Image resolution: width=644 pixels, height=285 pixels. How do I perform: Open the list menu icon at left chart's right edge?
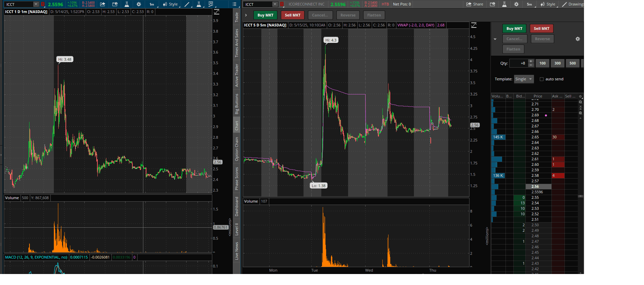(x=235, y=4)
